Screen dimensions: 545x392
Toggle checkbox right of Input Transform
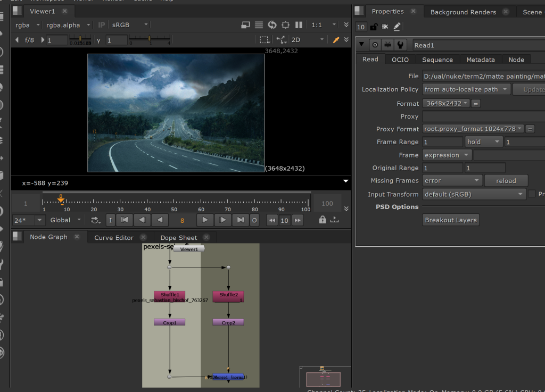coord(532,194)
